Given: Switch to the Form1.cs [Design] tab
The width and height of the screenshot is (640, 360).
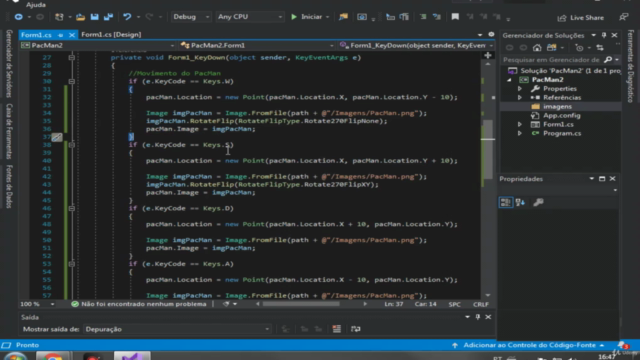Looking at the screenshot, I should pos(111,35).
